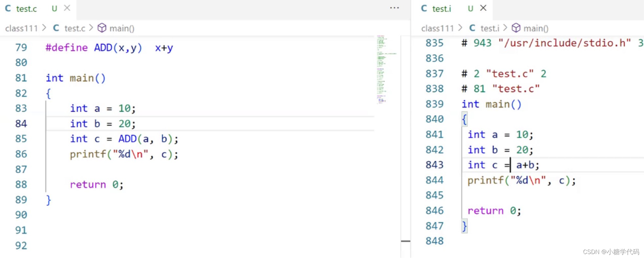Click test.c breadcrumb item
The height and width of the screenshot is (258, 644).
click(x=75, y=29)
